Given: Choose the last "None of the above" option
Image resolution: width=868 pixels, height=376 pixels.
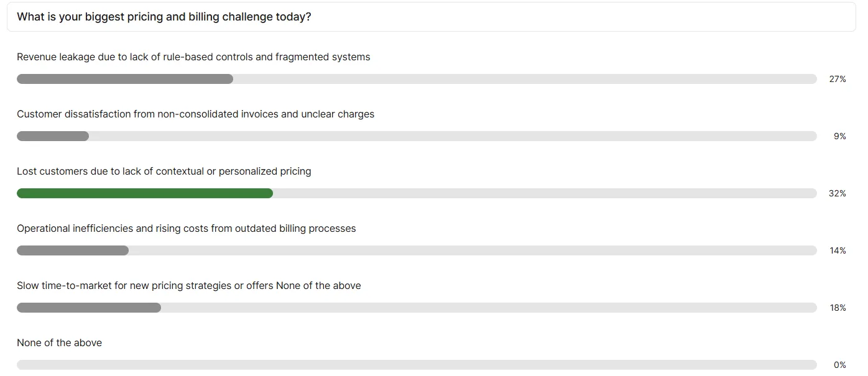Looking at the screenshot, I should tap(59, 342).
